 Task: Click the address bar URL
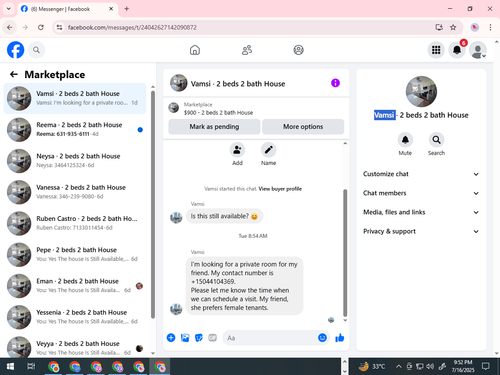click(x=132, y=27)
